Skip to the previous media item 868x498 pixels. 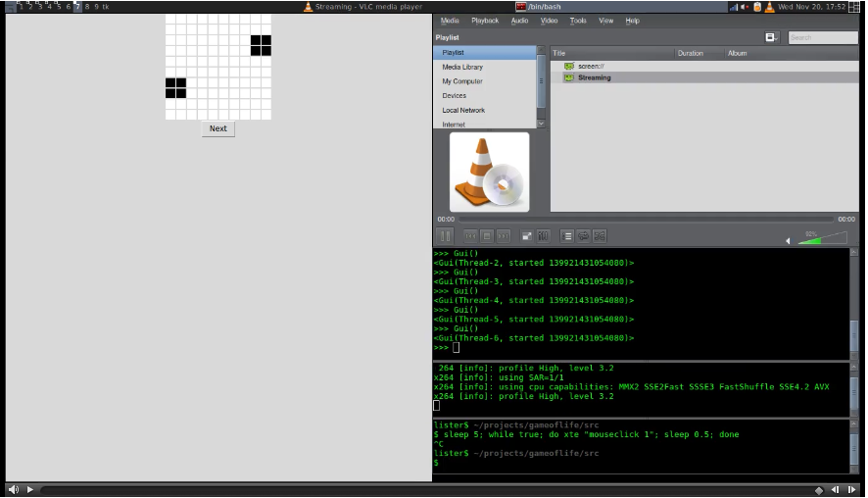pyautogui.click(x=470, y=236)
